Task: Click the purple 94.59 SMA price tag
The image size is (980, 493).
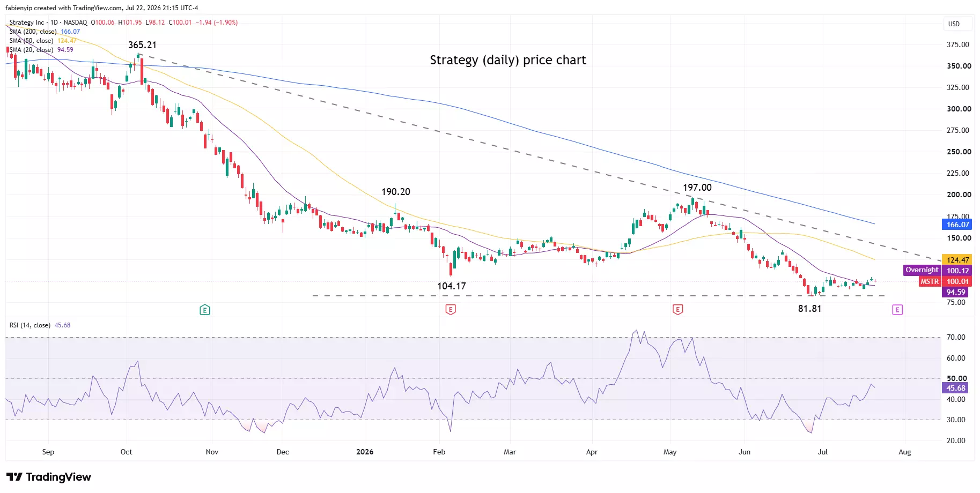Action: coord(956,292)
